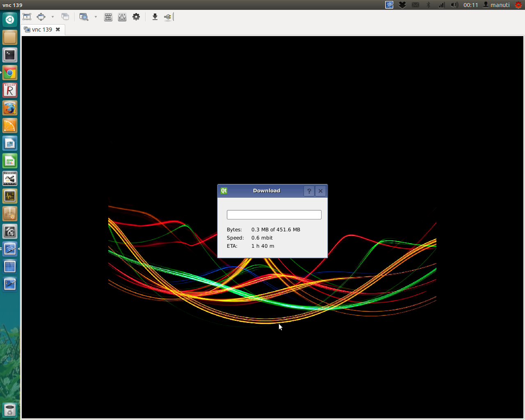Open the gear tools menu in toolbar
The width and height of the screenshot is (525, 420).
click(136, 17)
